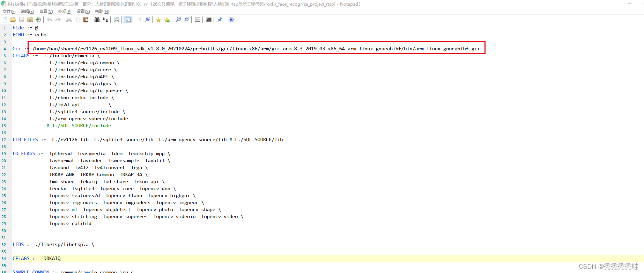The width and height of the screenshot is (644, 273).
Task: Click the '-lrockx -lsqlite3' line
Action: (111, 188)
